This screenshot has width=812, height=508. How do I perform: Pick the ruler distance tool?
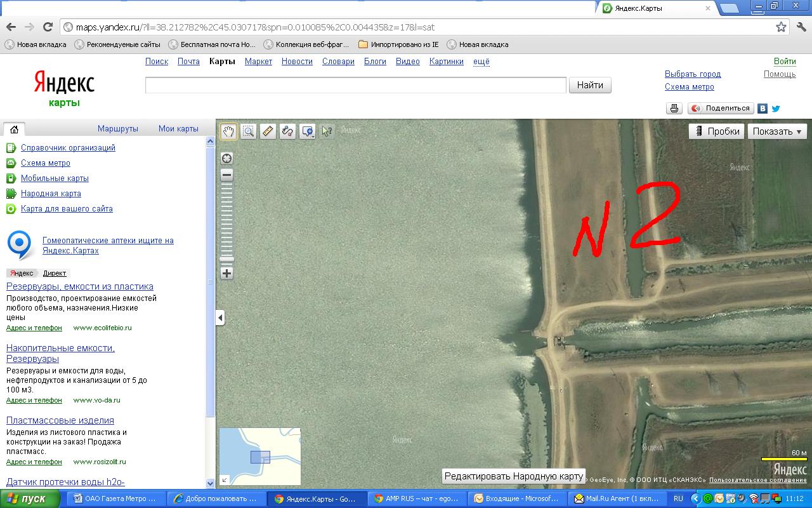[268, 131]
